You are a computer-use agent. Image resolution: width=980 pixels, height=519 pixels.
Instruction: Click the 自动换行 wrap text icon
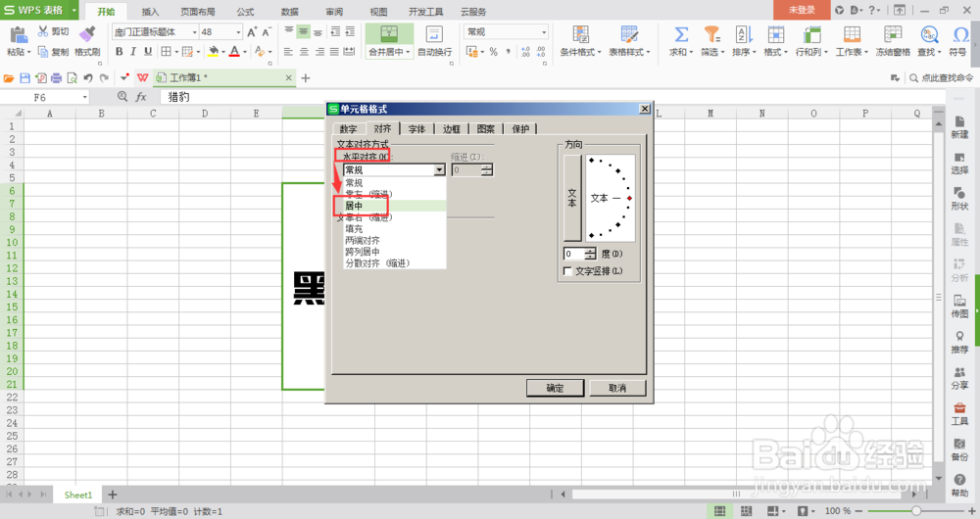click(434, 35)
